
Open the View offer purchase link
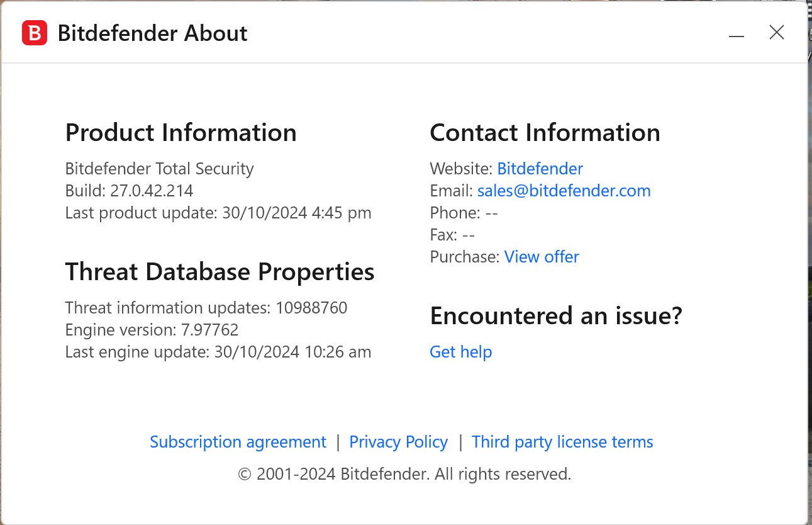click(x=542, y=257)
